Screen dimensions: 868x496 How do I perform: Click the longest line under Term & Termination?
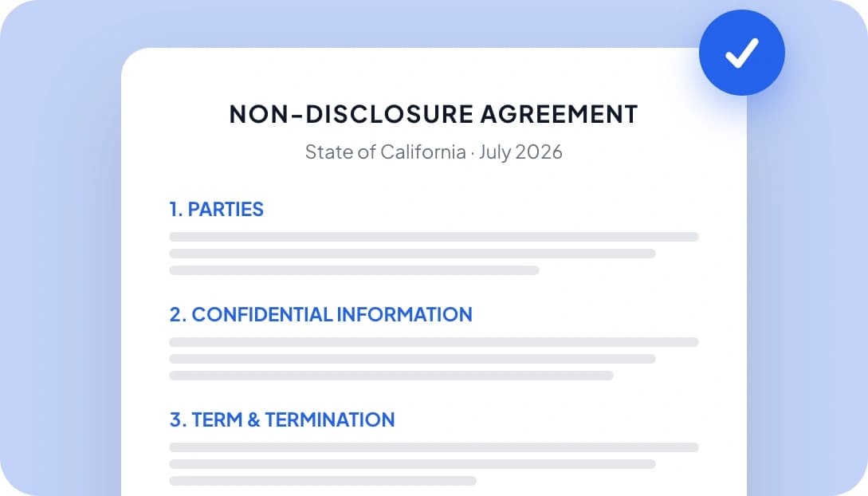[434, 447]
